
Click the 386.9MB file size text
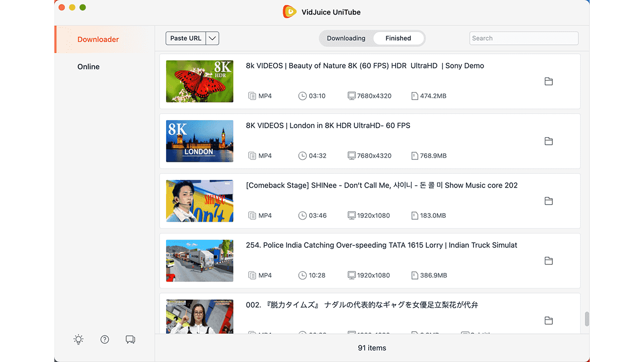tap(433, 276)
